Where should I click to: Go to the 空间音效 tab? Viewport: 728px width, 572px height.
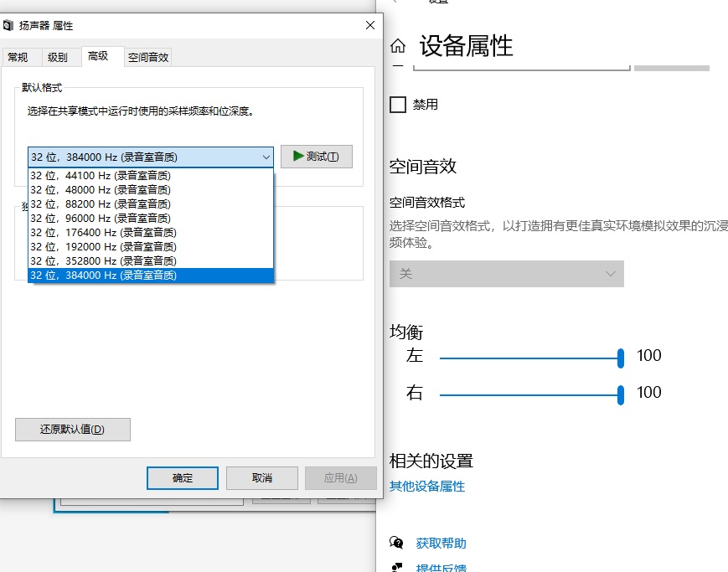coord(148,57)
